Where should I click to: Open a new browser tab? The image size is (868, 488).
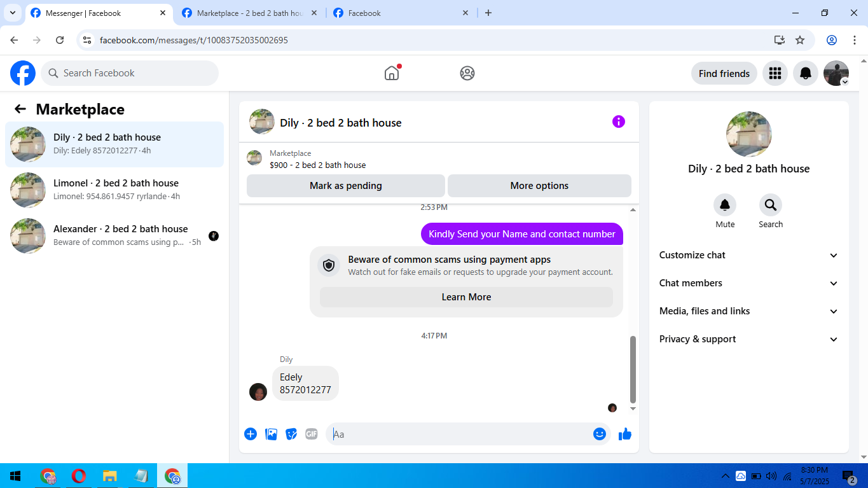(x=488, y=13)
